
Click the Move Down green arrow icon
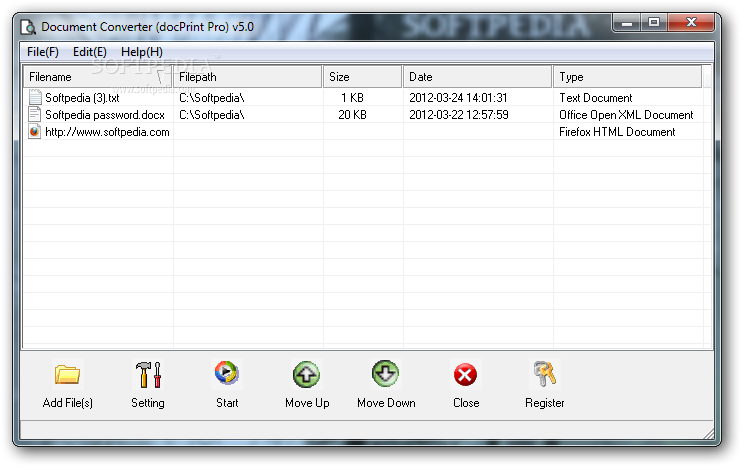386,374
